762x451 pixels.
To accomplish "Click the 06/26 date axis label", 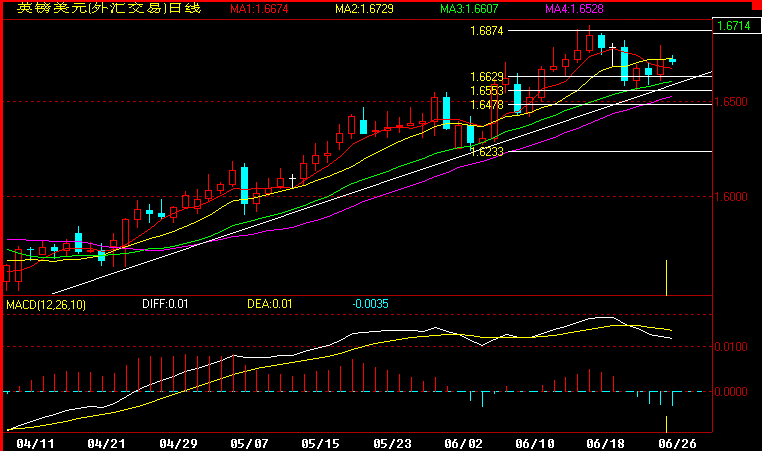I will coord(677,443).
